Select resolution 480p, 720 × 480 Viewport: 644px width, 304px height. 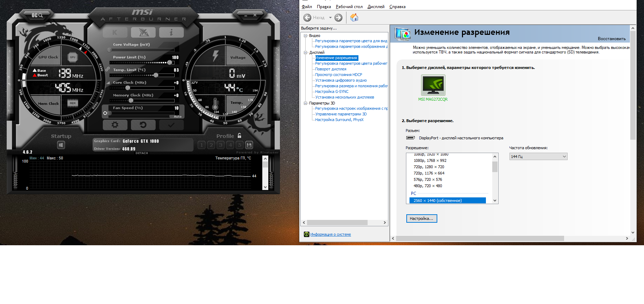click(428, 186)
